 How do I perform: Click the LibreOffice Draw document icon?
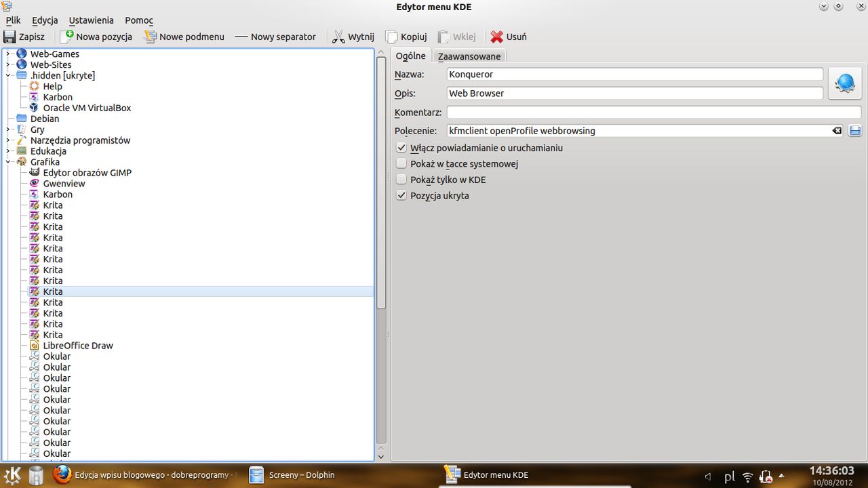click(x=35, y=346)
